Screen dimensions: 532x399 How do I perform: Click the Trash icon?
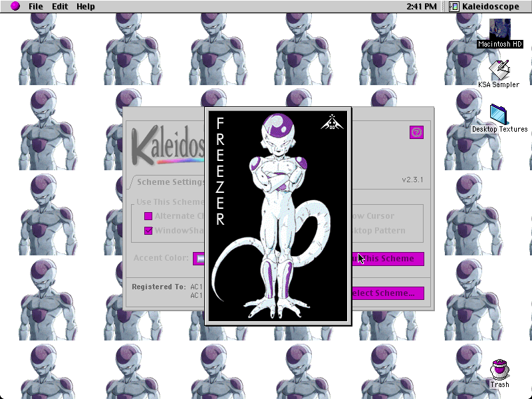[x=499, y=370]
